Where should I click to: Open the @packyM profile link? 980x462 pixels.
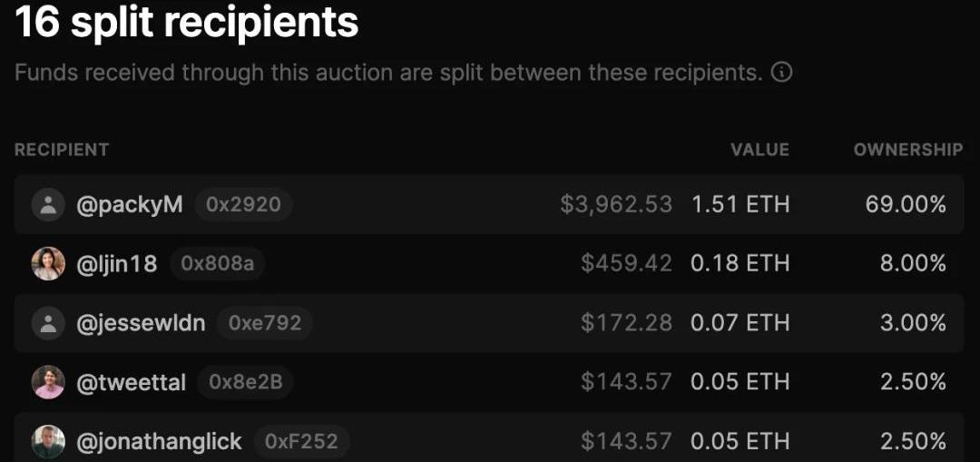coord(130,204)
